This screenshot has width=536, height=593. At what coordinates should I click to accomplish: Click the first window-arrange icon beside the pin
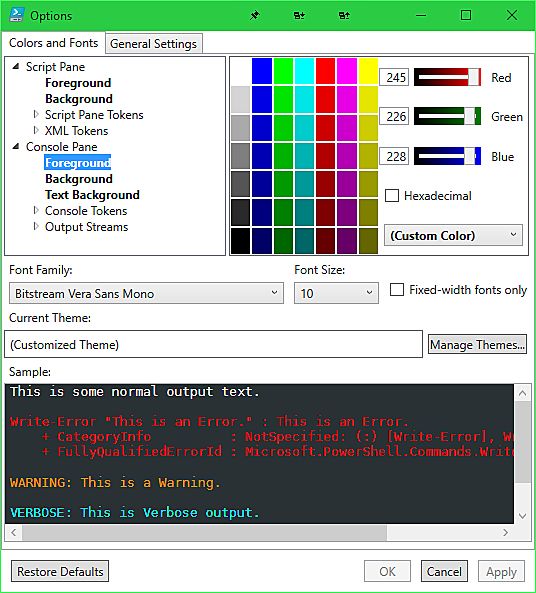pos(299,16)
